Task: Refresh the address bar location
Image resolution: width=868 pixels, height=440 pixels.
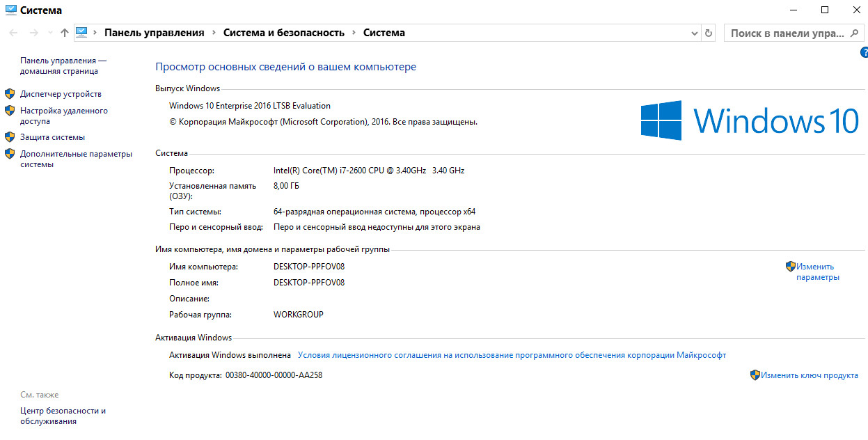Action: (709, 33)
